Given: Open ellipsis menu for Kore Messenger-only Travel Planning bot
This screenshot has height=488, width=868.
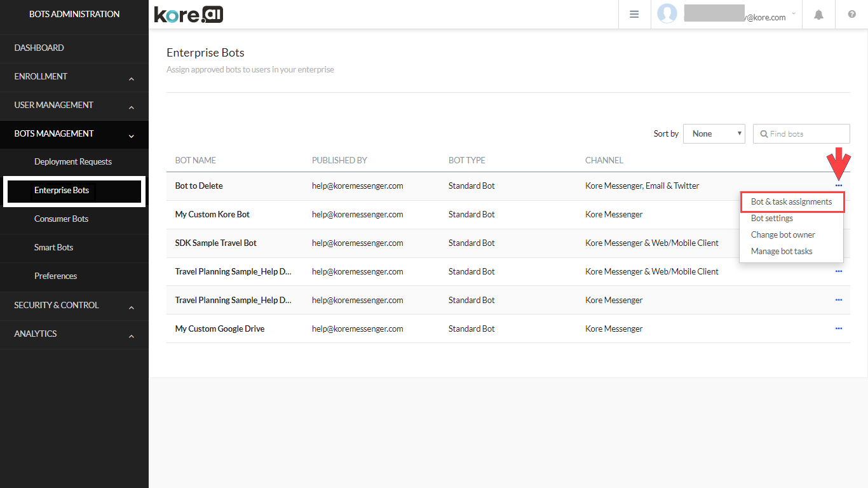Looking at the screenshot, I should [838, 300].
